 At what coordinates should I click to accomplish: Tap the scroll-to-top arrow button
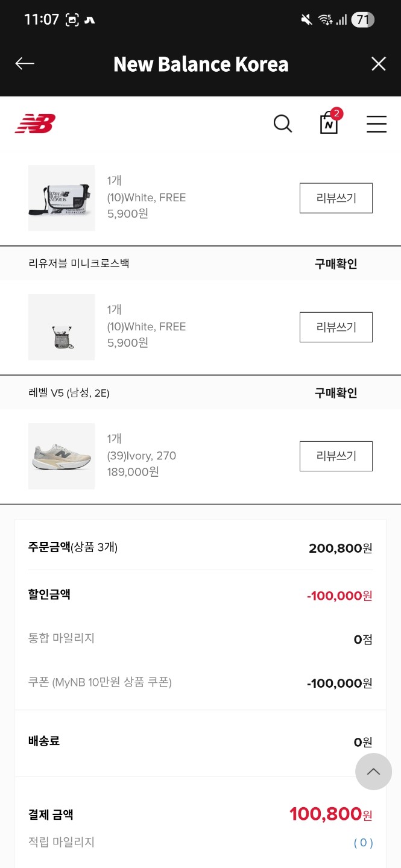pyautogui.click(x=373, y=772)
